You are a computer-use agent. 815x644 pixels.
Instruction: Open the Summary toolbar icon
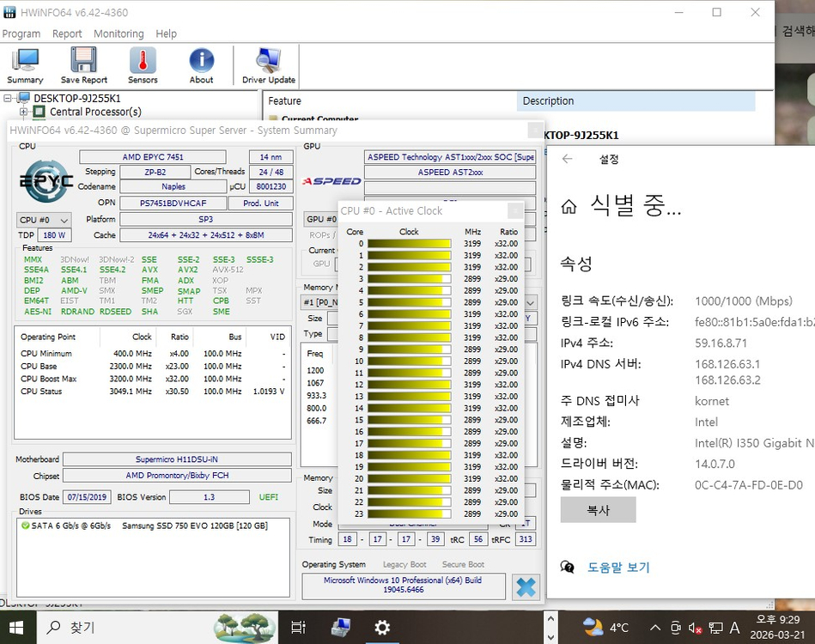25,65
